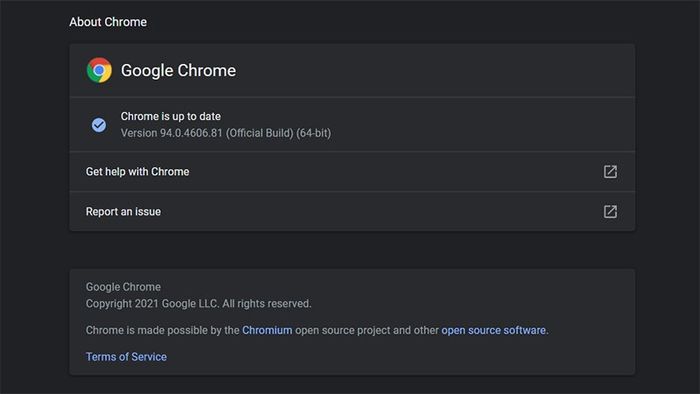Open external link icon beside Report an issue

click(610, 212)
